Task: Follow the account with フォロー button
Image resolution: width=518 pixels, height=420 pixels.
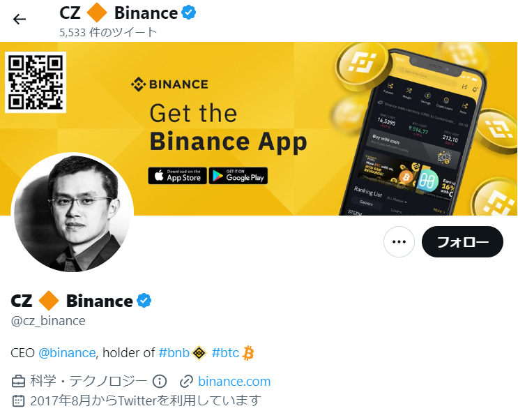Action: [x=462, y=242]
